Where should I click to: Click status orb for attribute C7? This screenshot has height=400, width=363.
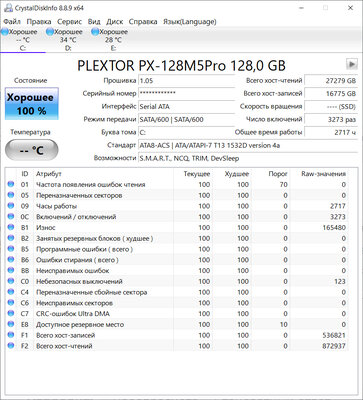(11, 313)
